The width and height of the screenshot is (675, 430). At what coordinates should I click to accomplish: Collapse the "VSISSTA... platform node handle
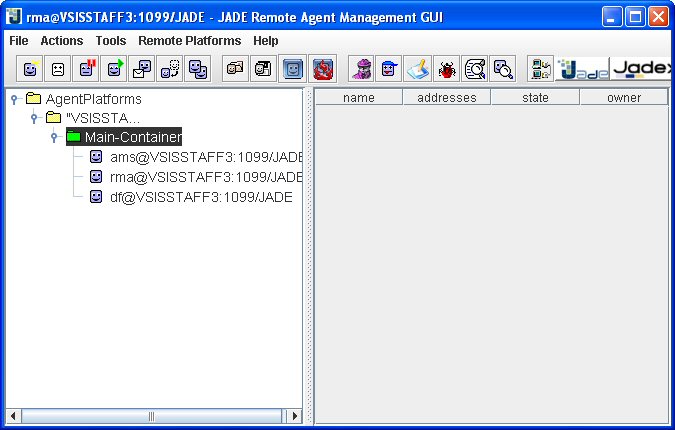34,118
